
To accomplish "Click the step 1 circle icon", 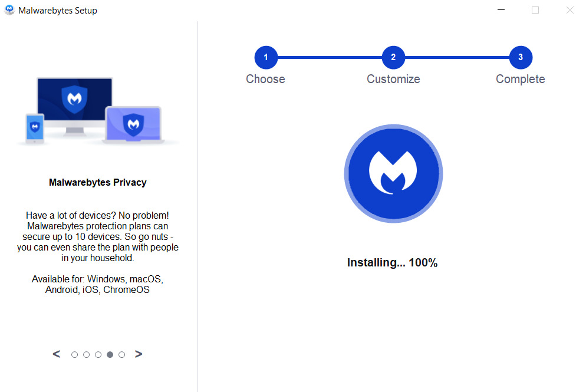I will [x=266, y=57].
